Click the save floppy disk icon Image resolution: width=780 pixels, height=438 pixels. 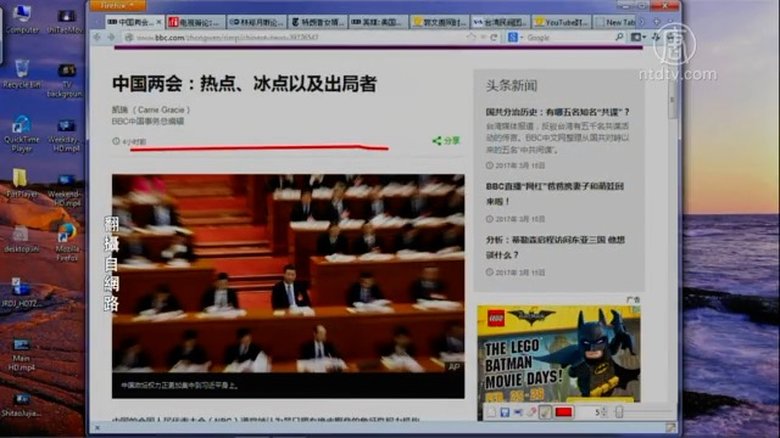pyautogui.click(x=505, y=412)
